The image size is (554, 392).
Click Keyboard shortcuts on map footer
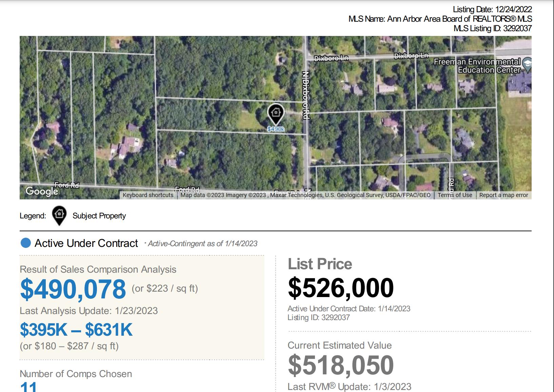click(x=148, y=195)
